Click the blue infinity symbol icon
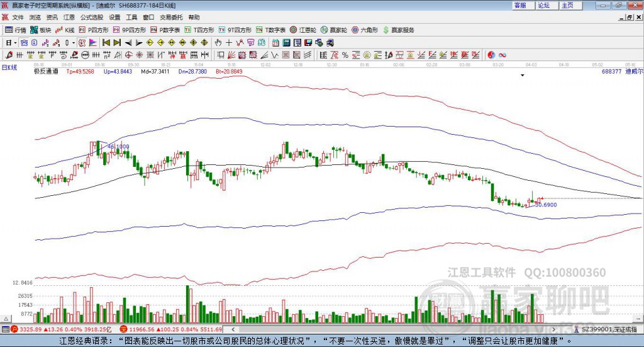 coord(502,55)
